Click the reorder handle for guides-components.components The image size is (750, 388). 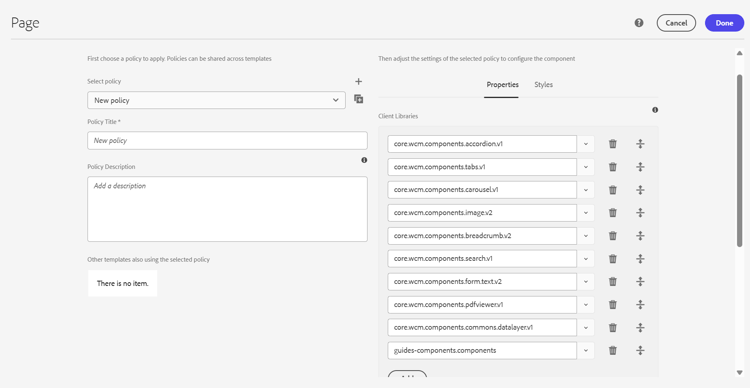640,350
